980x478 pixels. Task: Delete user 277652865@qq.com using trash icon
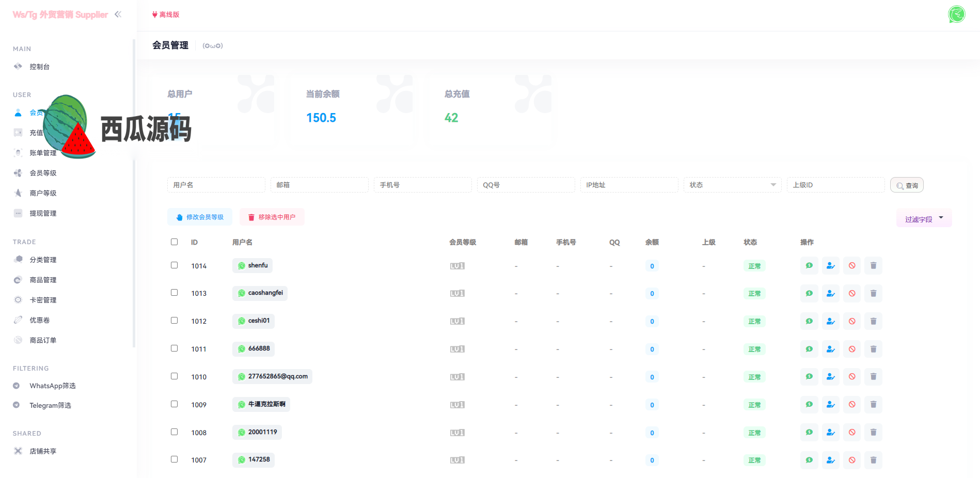[873, 377]
